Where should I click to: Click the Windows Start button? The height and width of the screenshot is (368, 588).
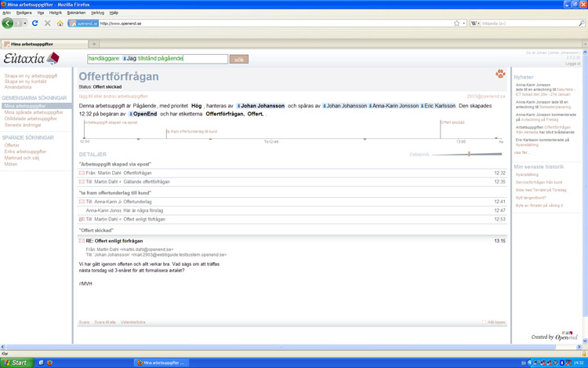click(16, 363)
